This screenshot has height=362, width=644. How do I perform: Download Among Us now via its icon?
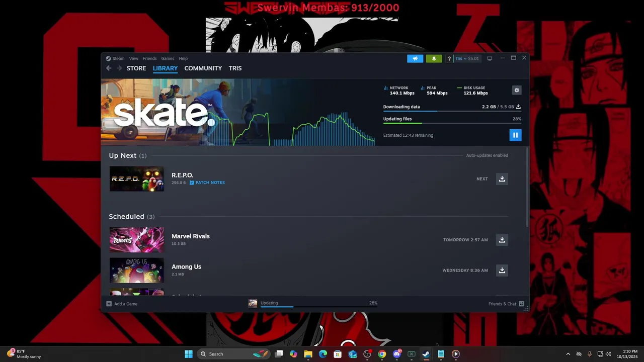point(502,270)
